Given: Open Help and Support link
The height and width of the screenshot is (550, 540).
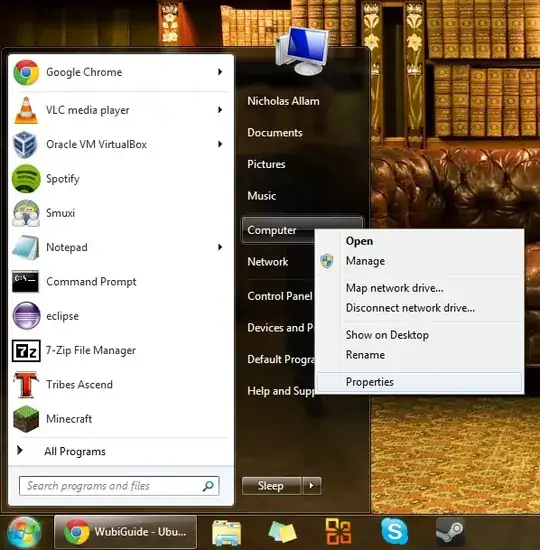Looking at the screenshot, I should point(281,391).
